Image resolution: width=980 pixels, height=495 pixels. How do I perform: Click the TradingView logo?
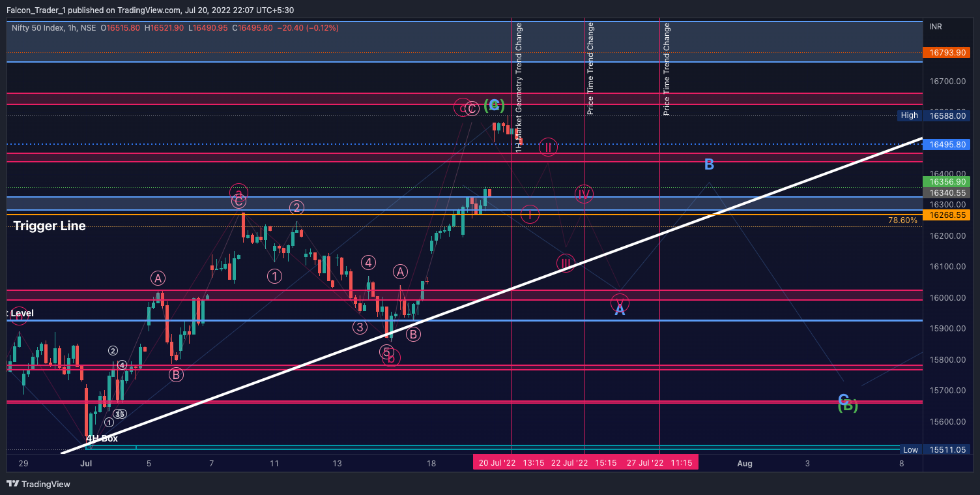(38, 484)
